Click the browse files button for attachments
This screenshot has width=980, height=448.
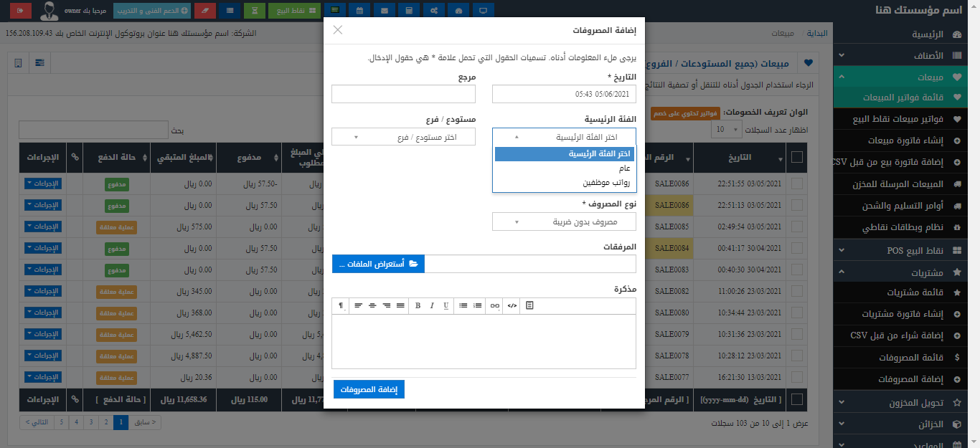point(379,264)
